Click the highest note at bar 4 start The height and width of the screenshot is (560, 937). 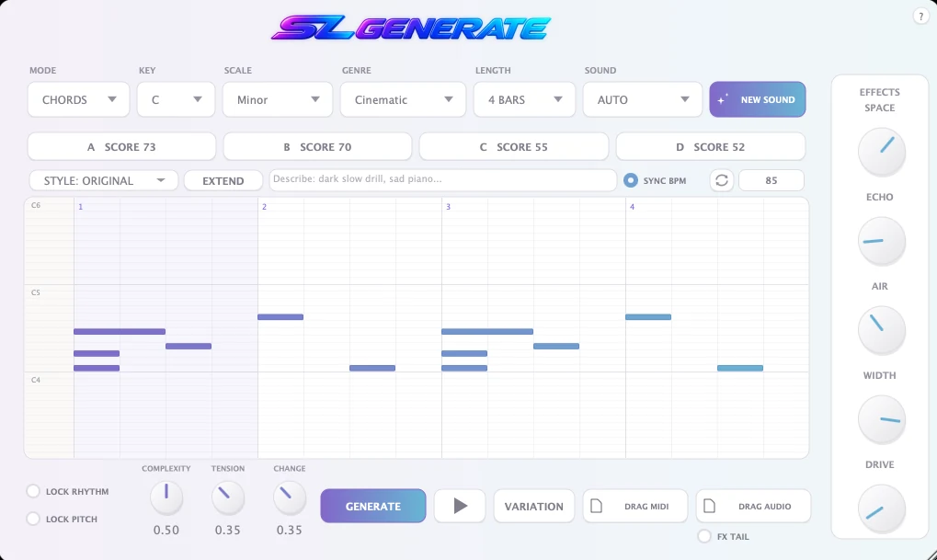[647, 316]
